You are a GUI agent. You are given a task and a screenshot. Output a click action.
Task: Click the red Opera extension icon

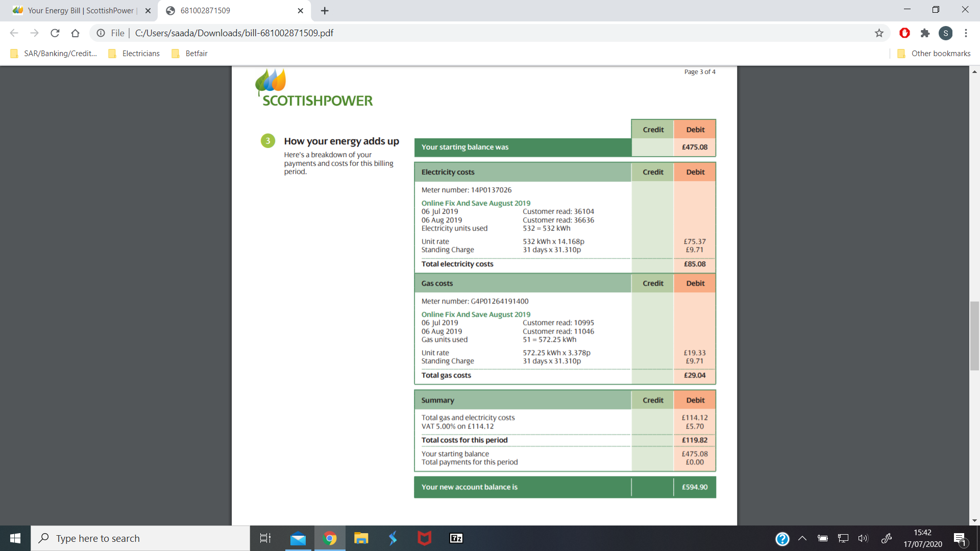coord(904,33)
